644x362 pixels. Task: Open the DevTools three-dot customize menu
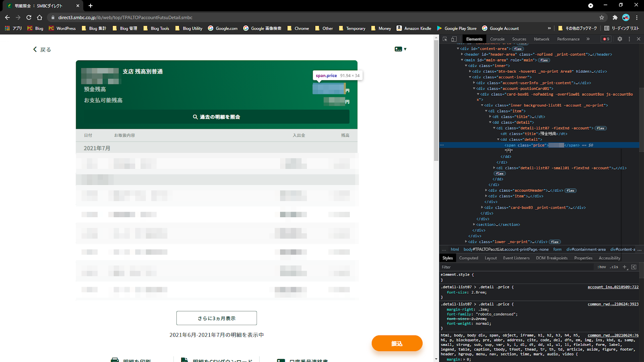[x=630, y=39]
